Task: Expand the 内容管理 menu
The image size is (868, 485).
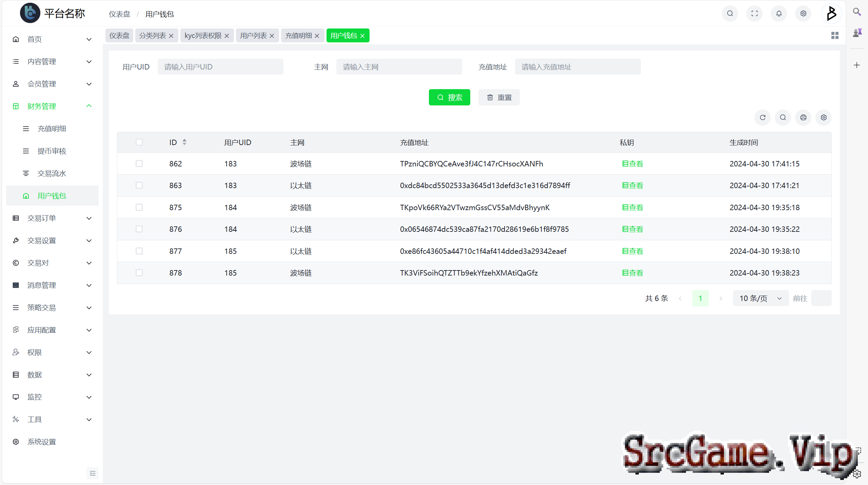Action: [52, 62]
